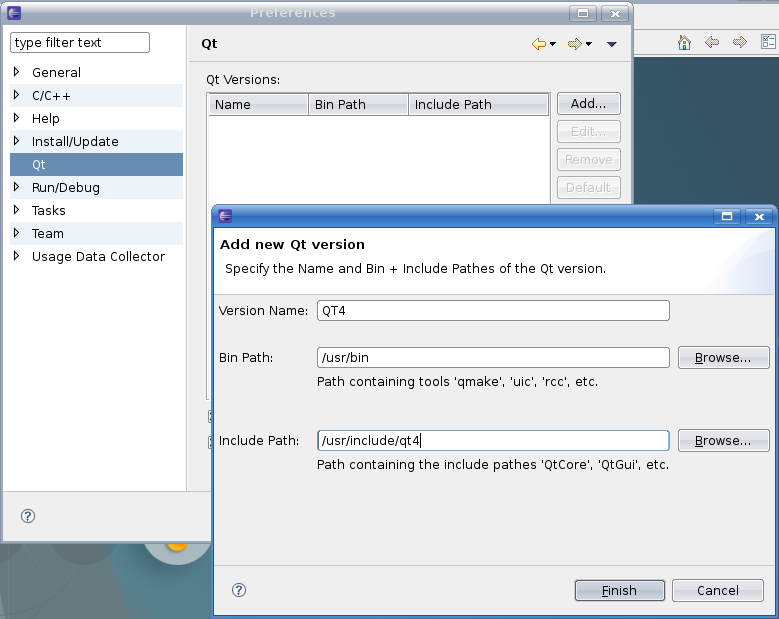Open help from the Preferences window's question mark

(x=28, y=516)
